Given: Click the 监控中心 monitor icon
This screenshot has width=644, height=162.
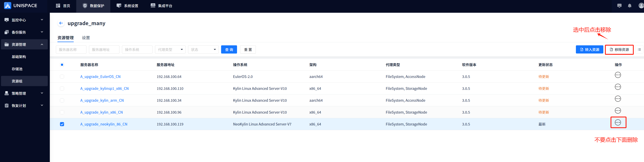Looking at the screenshot, I should click(x=7, y=20).
